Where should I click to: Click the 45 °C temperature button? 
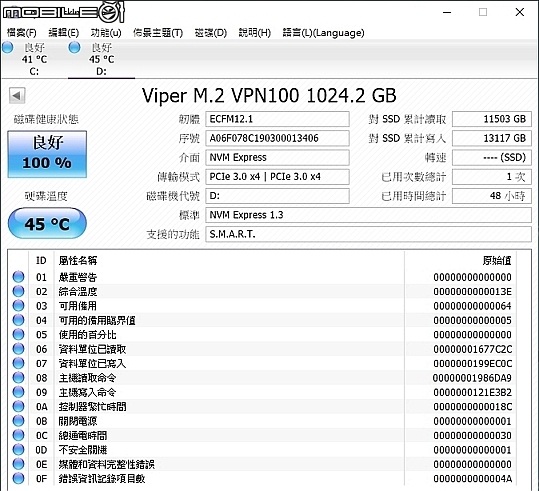pos(47,223)
